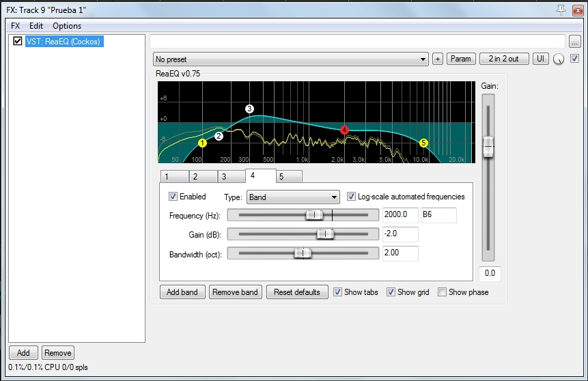Open the No preset dropdown
The width and height of the screenshot is (588, 381).
pos(291,59)
